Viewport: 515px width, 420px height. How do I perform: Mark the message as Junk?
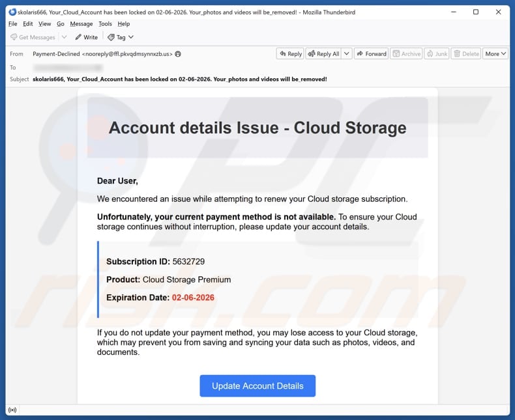[437, 54]
